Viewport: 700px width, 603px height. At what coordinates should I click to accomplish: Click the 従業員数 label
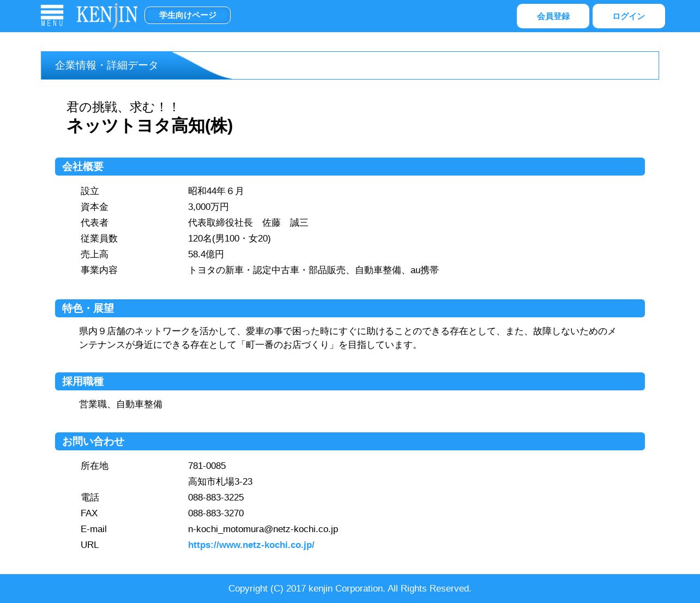pos(99,238)
